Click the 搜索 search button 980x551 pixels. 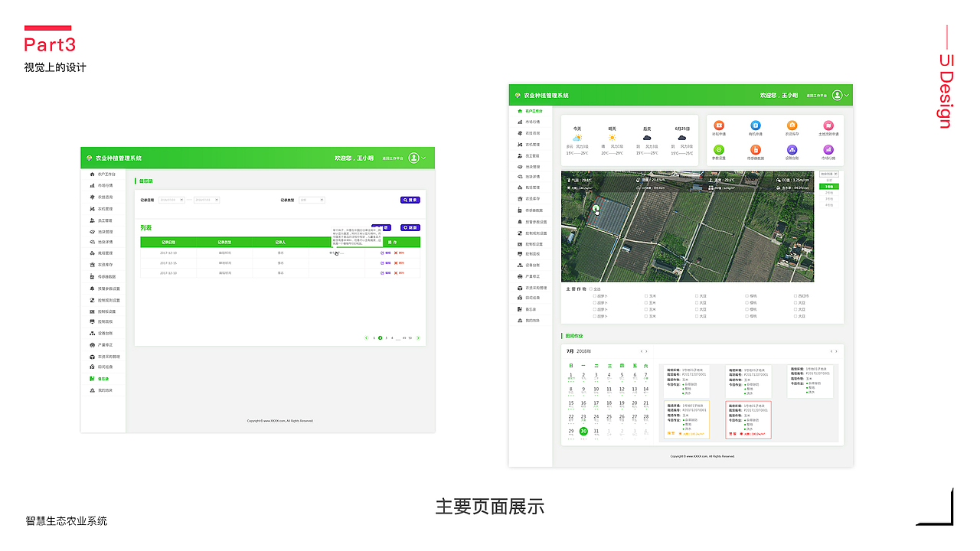pos(410,200)
